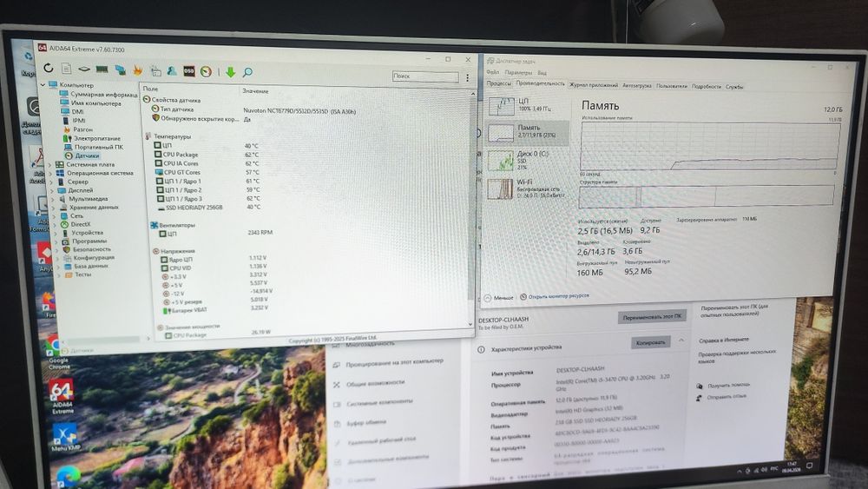The height and width of the screenshot is (489, 868).
Task: Expand the Дисплей tree node
Action: pyautogui.click(x=52, y=190)
